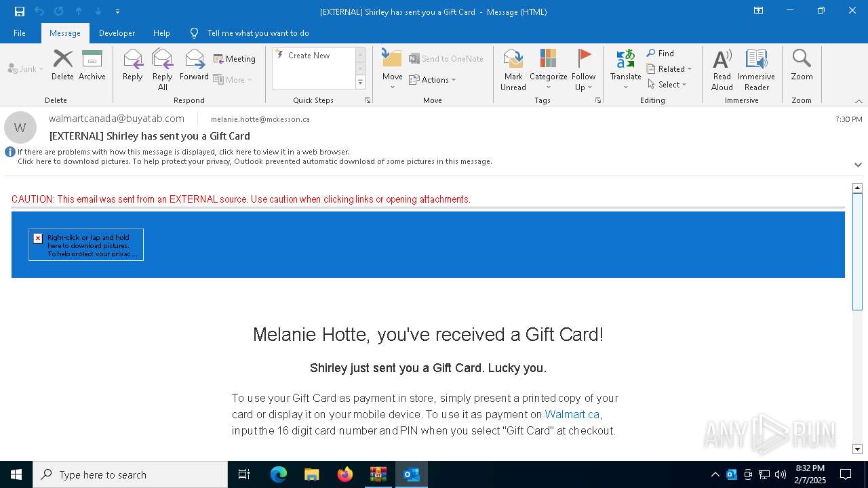Send the message to OneNote

[x=446, y=59]
